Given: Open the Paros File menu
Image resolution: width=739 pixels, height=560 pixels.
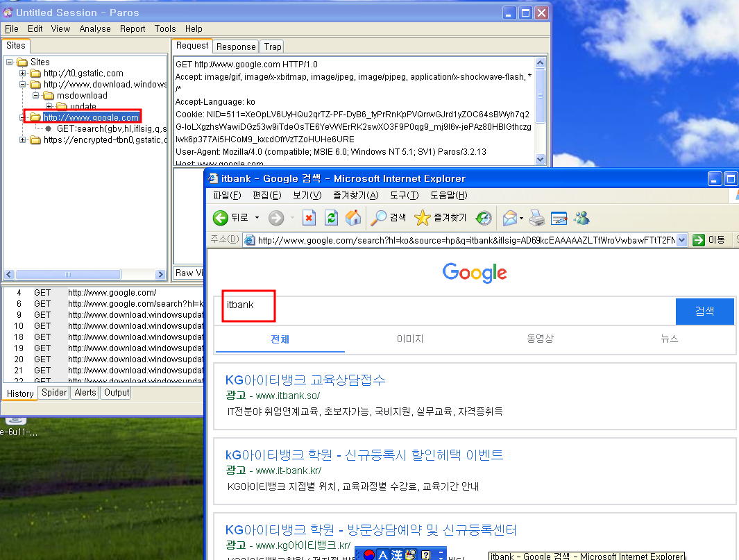Looking at the screenshot, I should pyautogui.click(x=11, y=28).
